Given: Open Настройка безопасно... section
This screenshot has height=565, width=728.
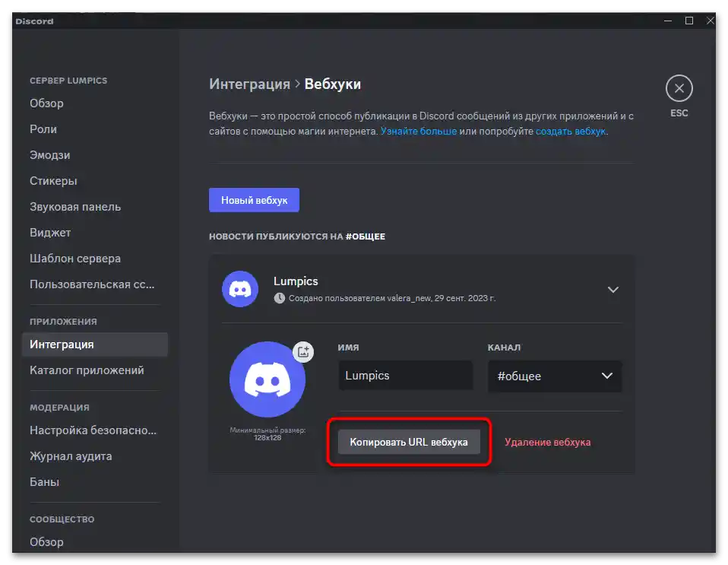Looking at the screenshot, I should (x=93, y=430).
